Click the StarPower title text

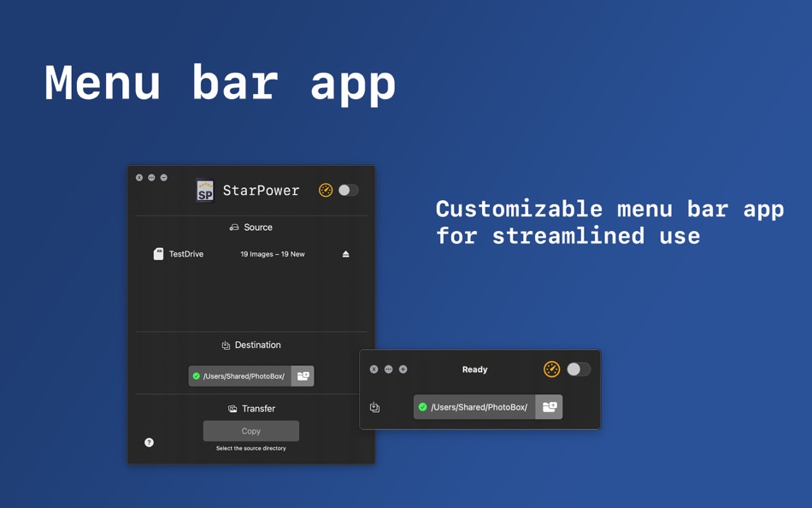(261, 191)
